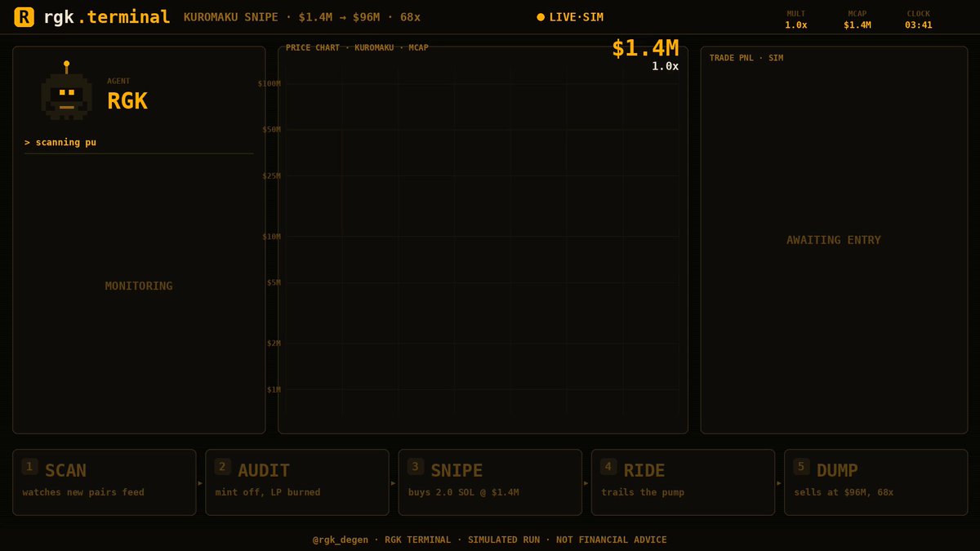
Task: Click the step 4 number badge
Action: [608, 467]
